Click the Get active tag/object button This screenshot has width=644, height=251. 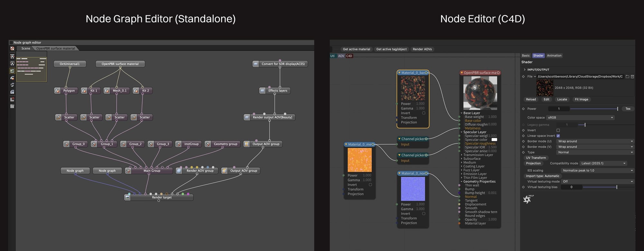pyautogui.click(x=392, y=49)
